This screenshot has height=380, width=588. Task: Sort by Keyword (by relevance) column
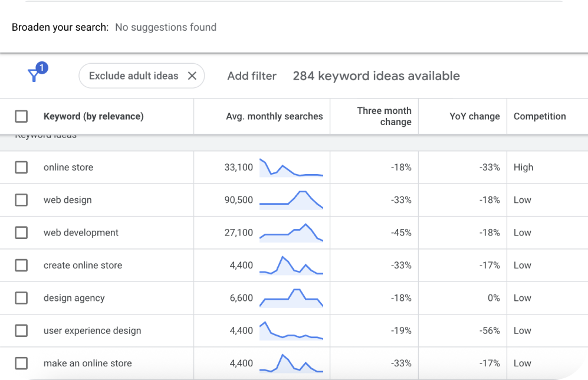coord(93,116)
